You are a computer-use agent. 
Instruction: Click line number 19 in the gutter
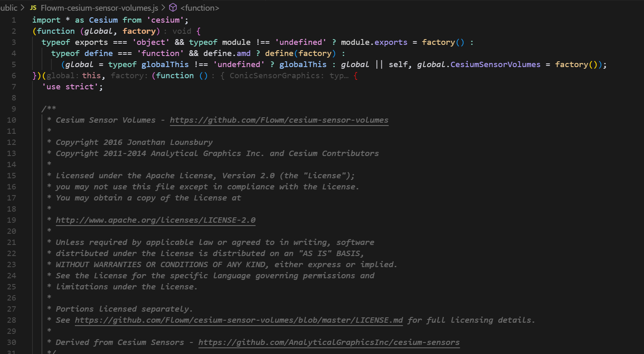12,220
